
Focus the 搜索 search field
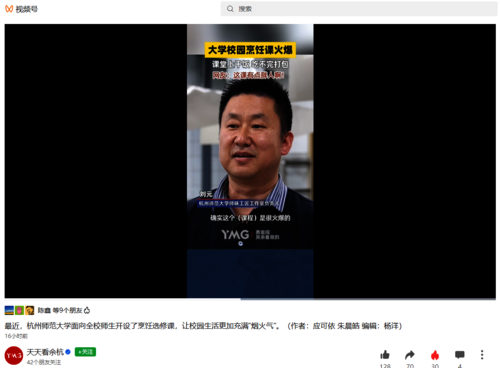(x=359, y=9)
